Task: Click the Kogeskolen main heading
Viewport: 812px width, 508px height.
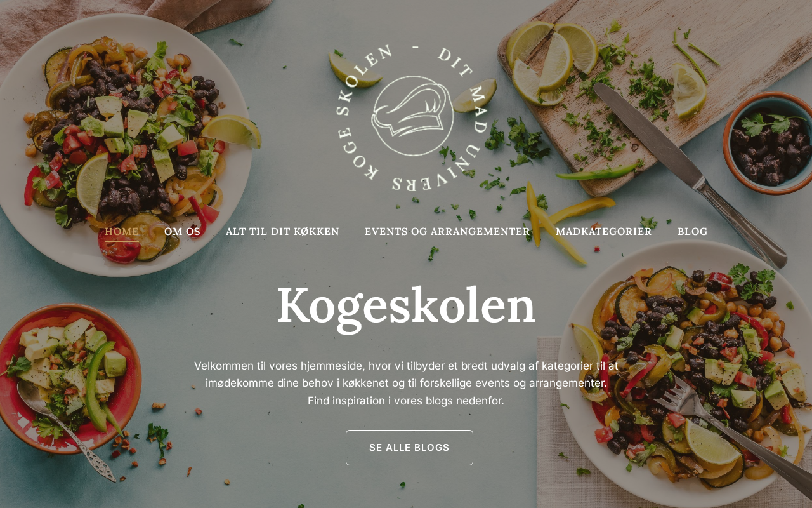Action: click(x=407, y=306)
